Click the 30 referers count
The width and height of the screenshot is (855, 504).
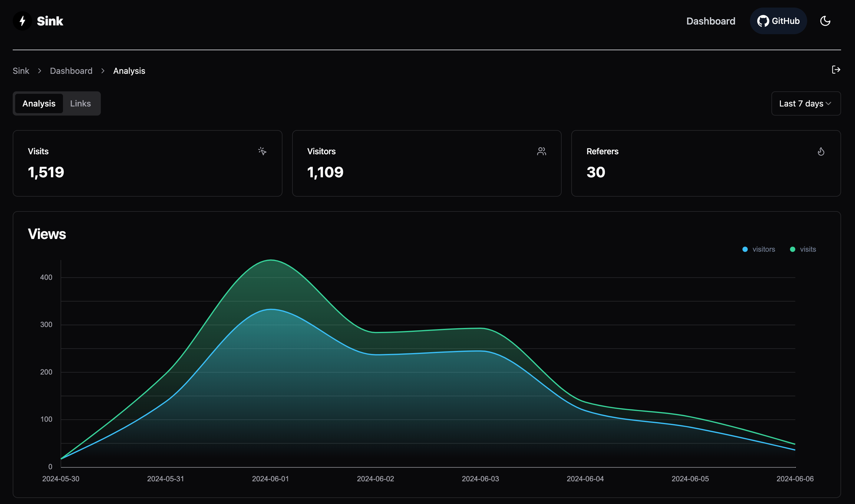coord(596,172)
